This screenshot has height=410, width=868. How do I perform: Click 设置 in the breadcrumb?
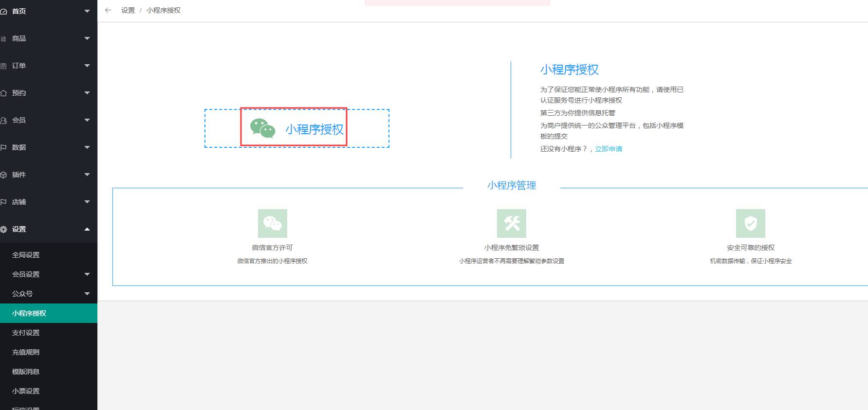click(128, 10)
